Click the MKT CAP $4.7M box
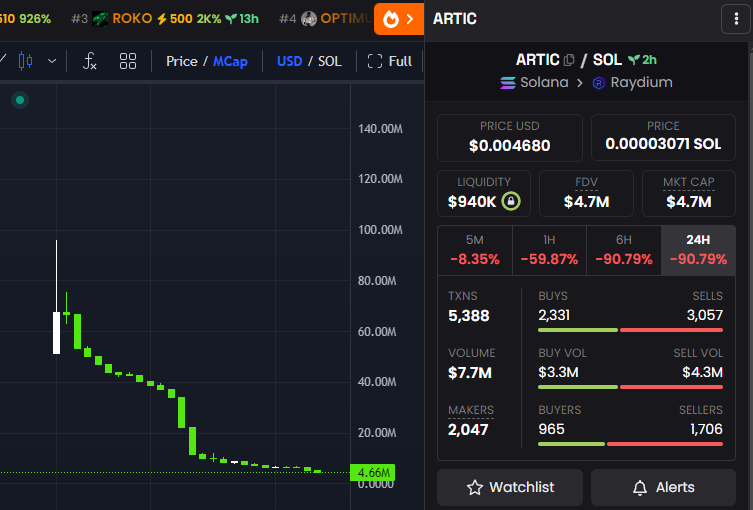Screen dimensions: 753x510 (x=689, y=194)
